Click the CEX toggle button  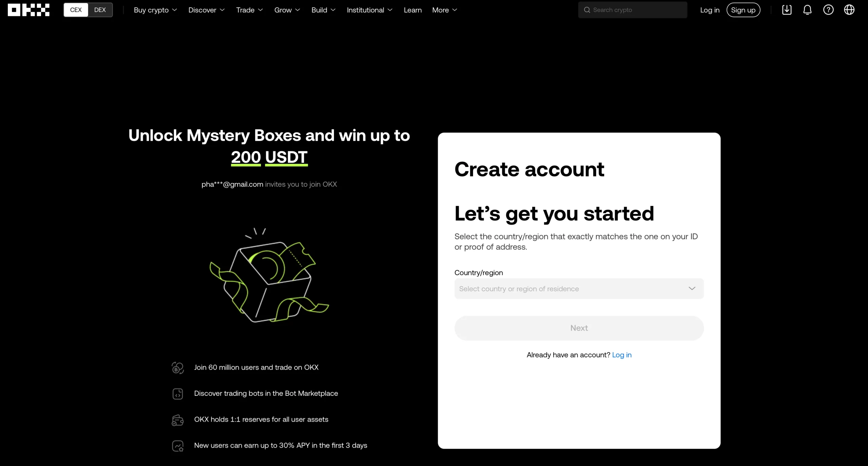(76, 10)
